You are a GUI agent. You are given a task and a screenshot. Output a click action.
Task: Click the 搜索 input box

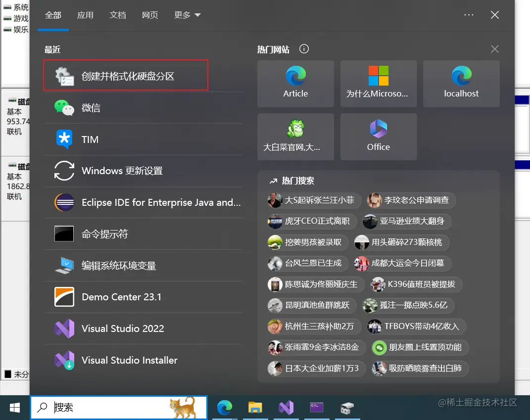coord(119,408)
